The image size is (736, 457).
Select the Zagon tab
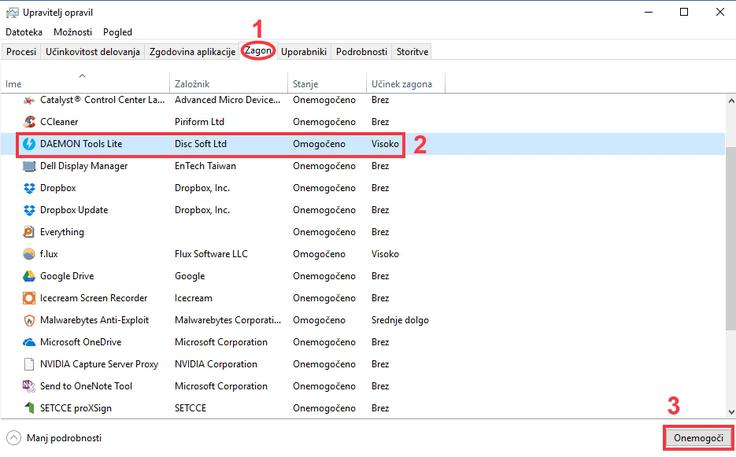[x=258, y=51]
